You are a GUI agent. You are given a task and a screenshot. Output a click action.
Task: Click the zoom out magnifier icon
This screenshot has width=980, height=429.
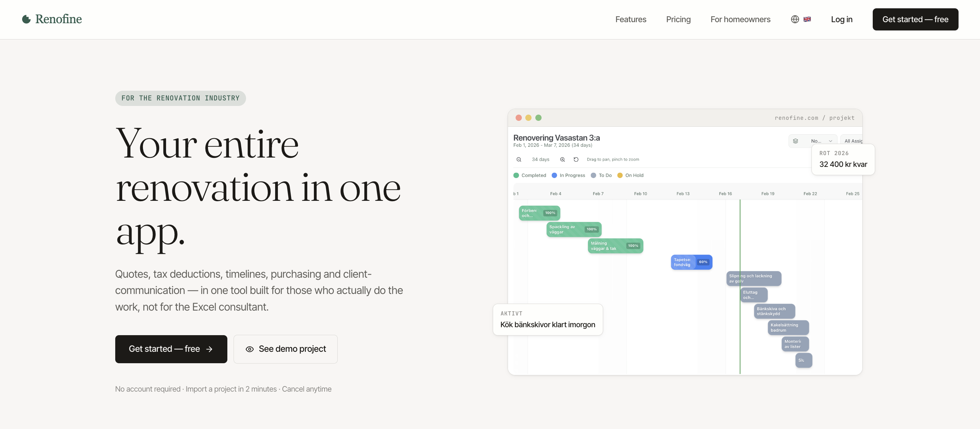518,160
